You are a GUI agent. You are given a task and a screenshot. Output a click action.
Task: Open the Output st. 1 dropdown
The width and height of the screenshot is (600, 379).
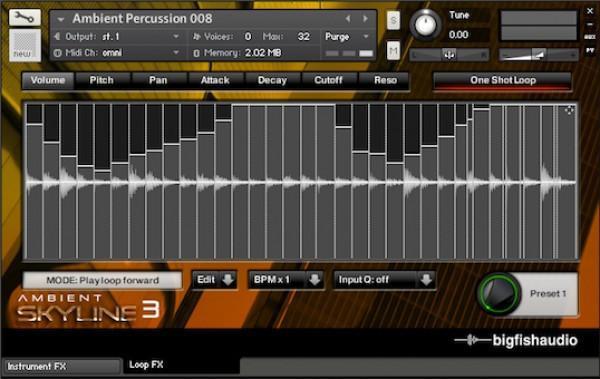click(x=176, y=36)
